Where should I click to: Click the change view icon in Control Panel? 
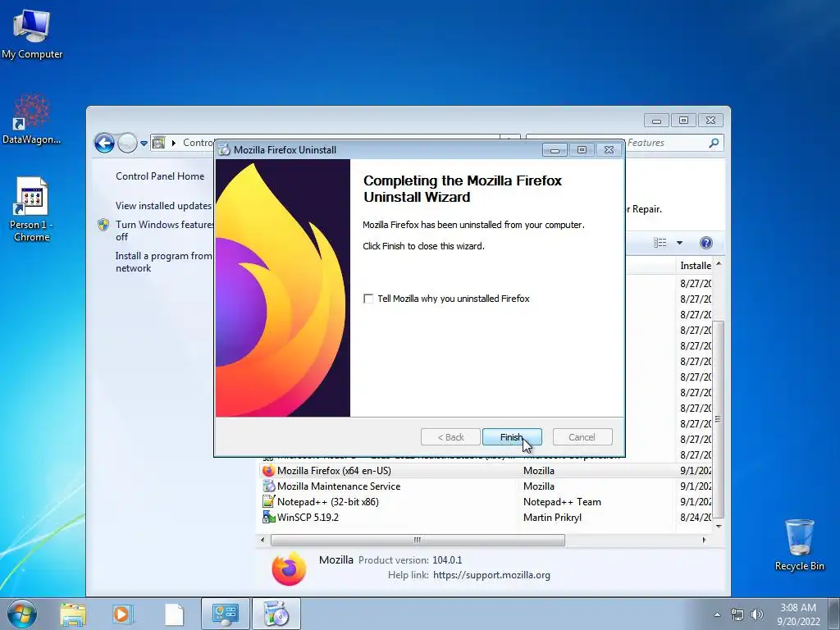660,243
